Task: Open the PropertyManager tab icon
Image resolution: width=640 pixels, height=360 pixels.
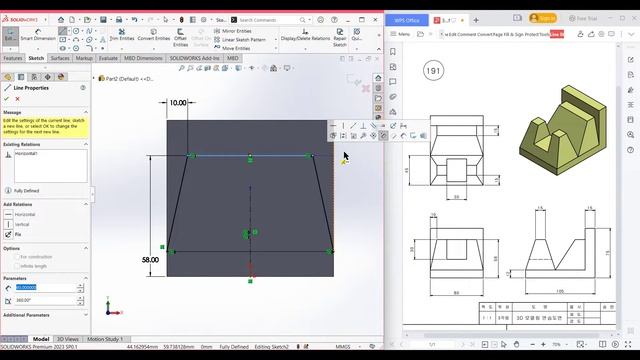Action: tap(21, 77)
